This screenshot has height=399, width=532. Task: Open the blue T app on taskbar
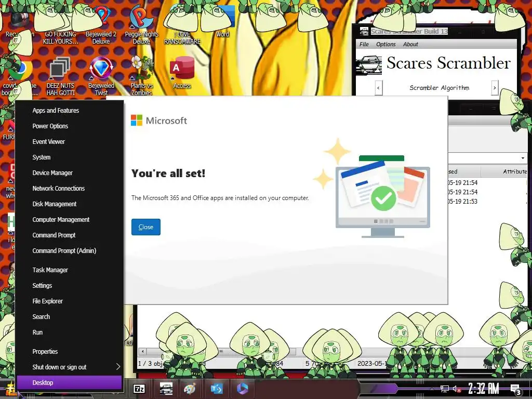pos(217,389)
